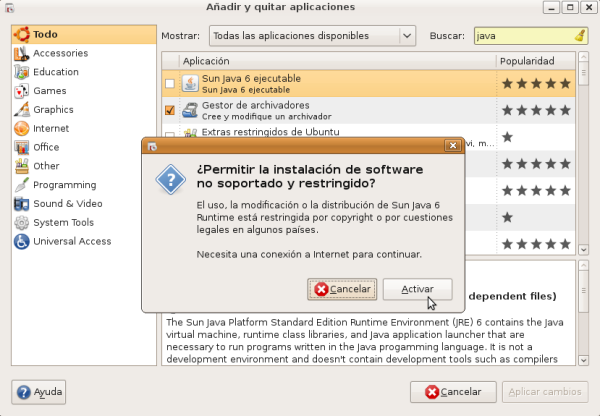
Task: Choose the Games category icon
Action: (x=21, y=91)
